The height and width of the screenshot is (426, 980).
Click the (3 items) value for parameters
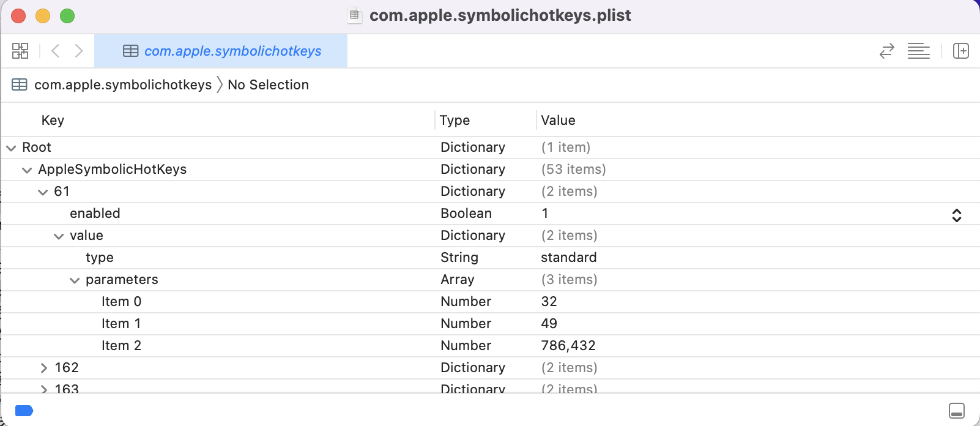569,280
